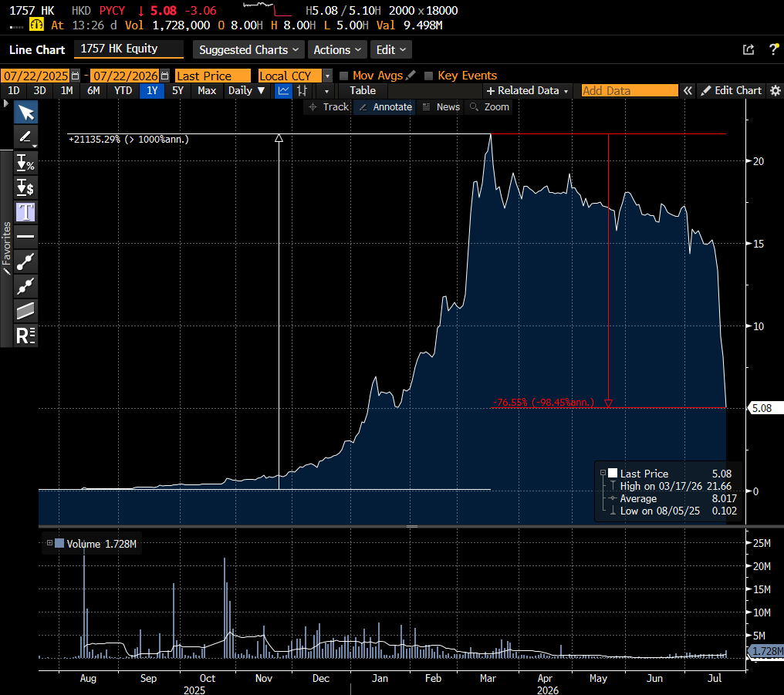
Task: Enable the Key Events checkbox
Action: tap(428, 76)
